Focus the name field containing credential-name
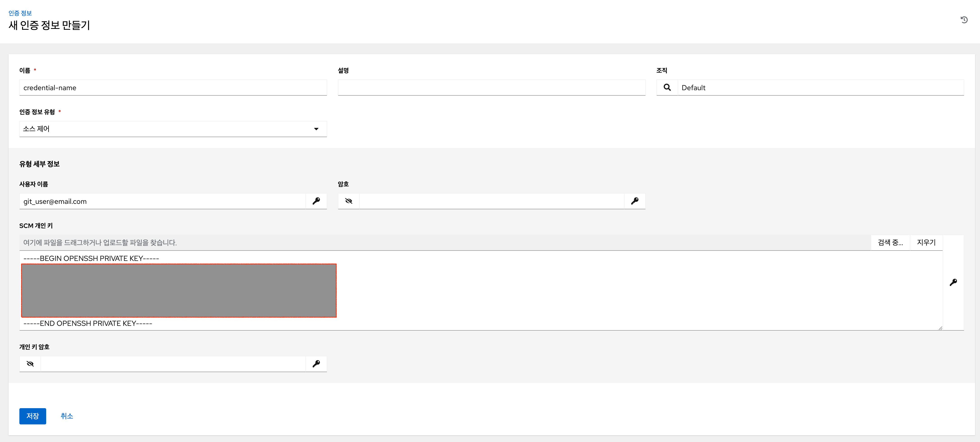 point(173,87)
